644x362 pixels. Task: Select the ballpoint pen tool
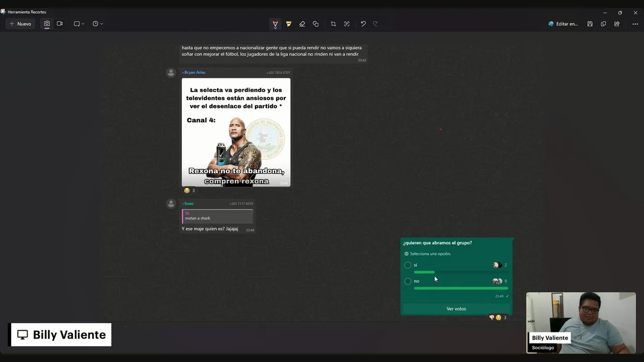click(x=275, y=24)
